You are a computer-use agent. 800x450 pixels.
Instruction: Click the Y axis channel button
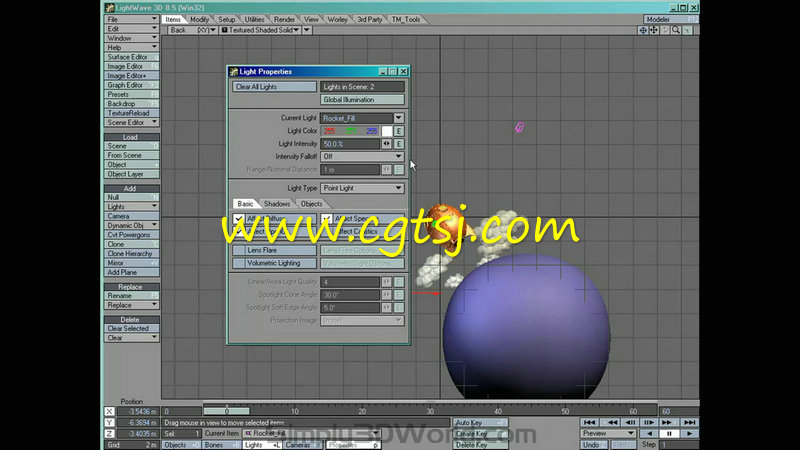tap(109, 422)
